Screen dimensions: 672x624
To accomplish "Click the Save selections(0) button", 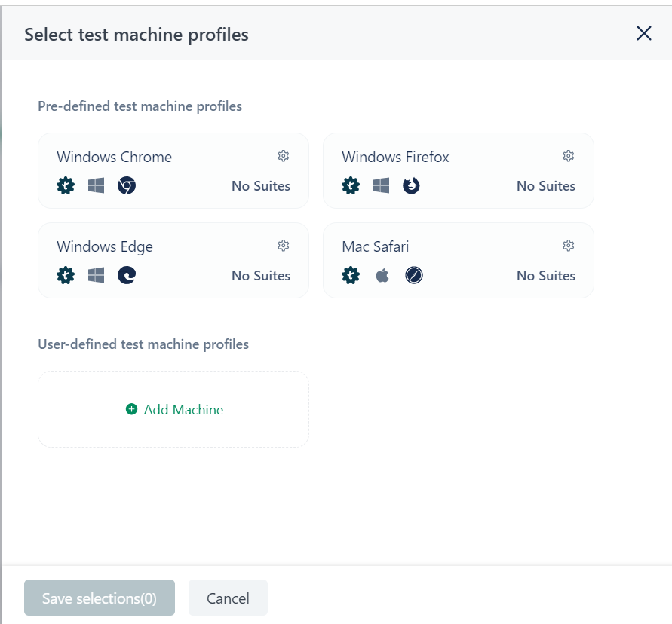I will [x=100, y=598].
